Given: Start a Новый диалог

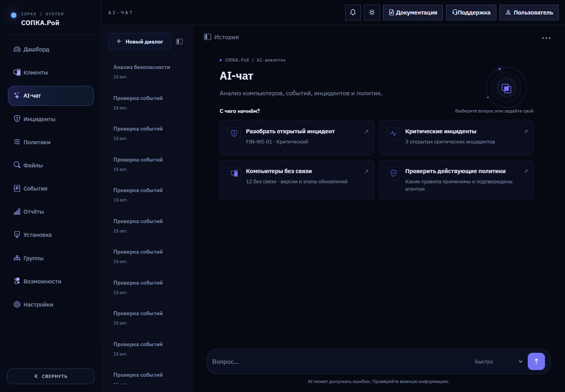Looking at the screenshot, I should click(x=140, y=42).
